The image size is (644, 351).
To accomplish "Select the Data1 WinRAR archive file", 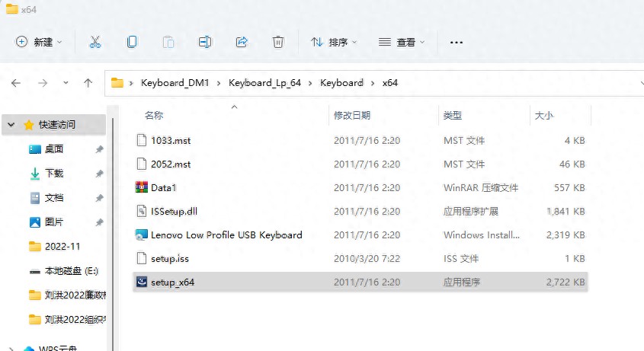I will click(360, 187).
